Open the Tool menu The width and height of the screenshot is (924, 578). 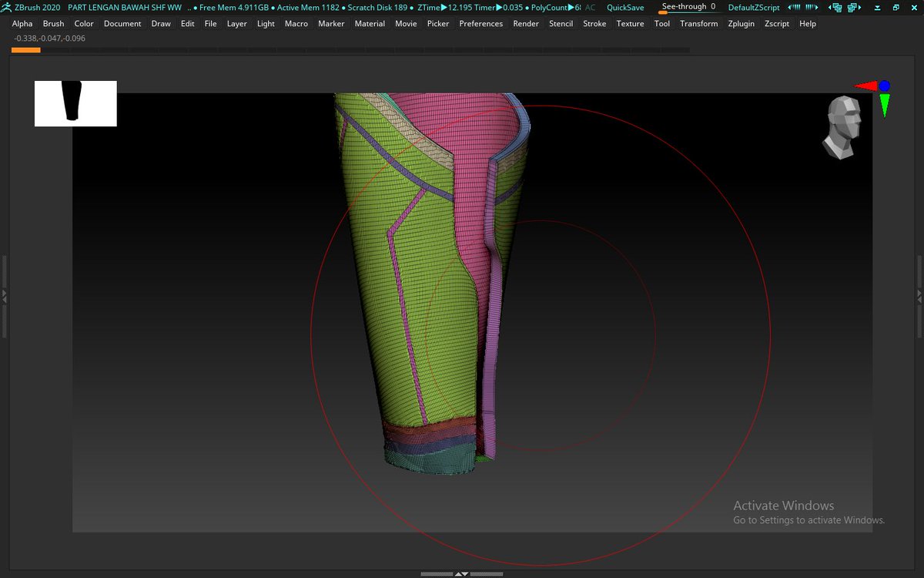point(662,24)
